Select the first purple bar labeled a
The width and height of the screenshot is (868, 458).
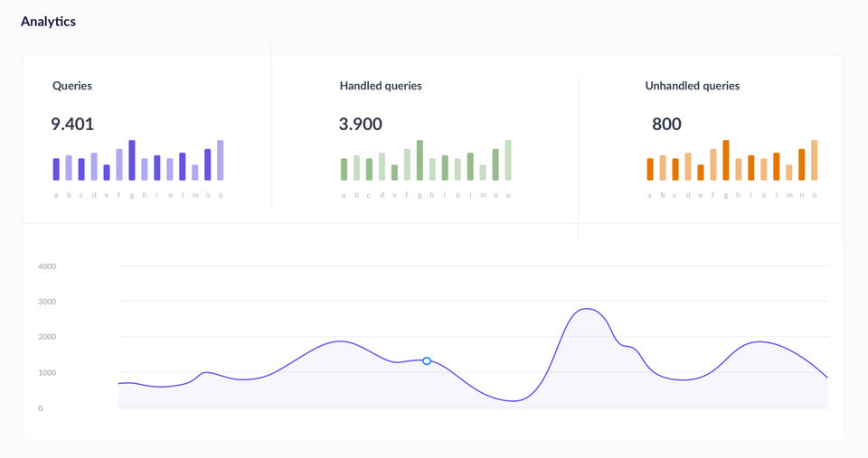coord(56,169)
